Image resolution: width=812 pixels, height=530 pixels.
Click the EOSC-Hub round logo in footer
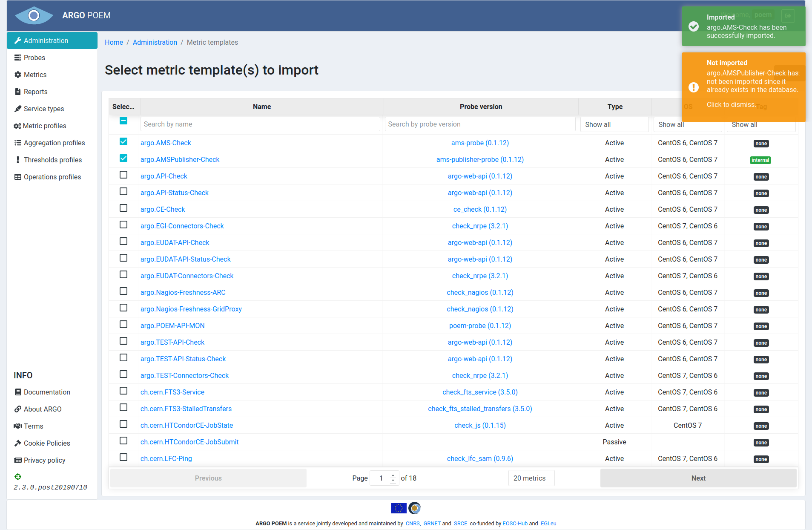(x=415, y=508)
